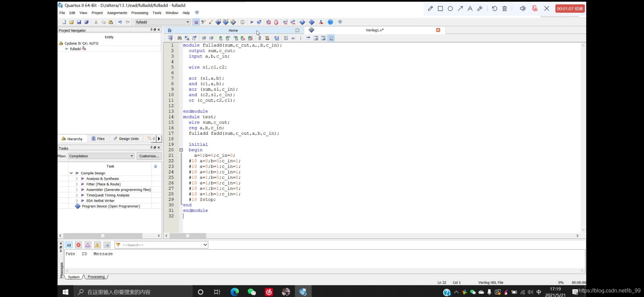This screenshot has height=297, width=644.
Task: Click the Home tab house icon
Action: coord(170,30)
